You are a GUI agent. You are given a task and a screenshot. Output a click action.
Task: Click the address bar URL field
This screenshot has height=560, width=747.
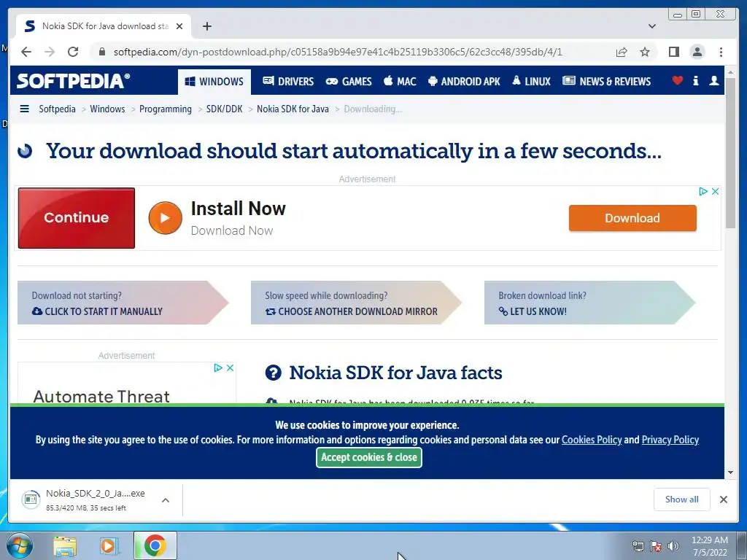point(338,52)
